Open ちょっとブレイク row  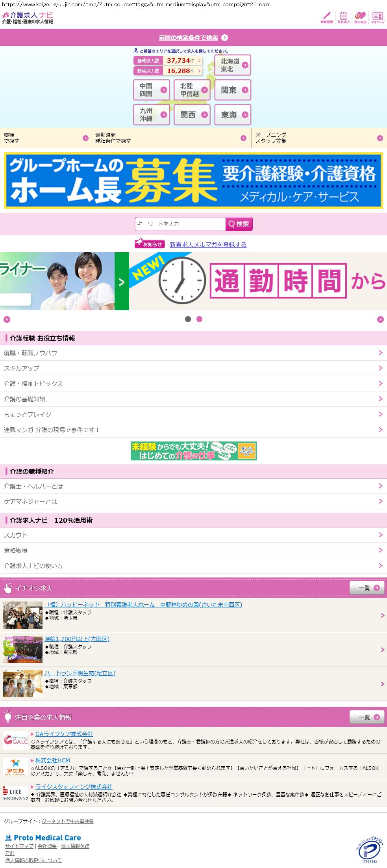tap(193, 414)
